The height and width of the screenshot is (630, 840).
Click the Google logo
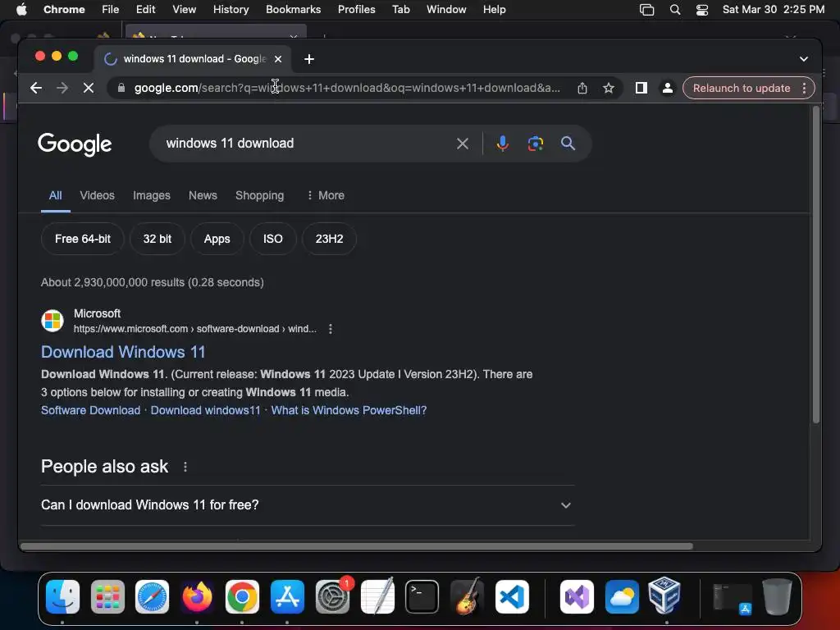click(75, 144)
